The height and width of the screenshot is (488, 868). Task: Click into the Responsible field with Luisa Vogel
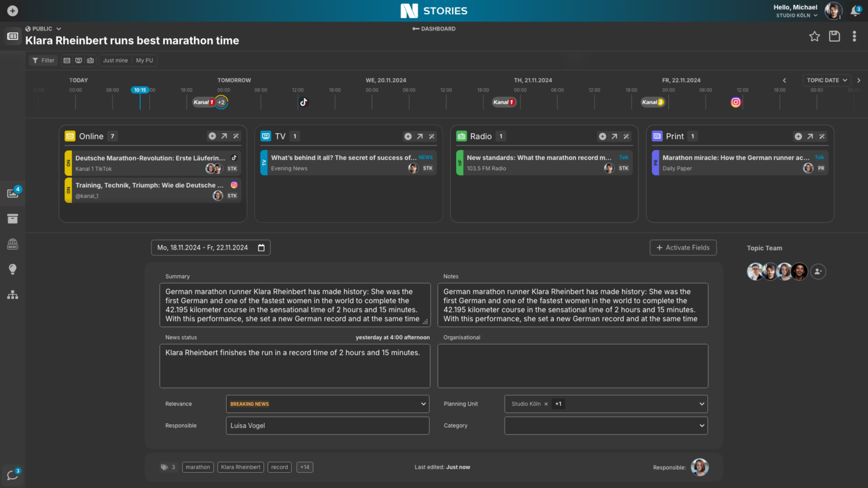coord(328,426)
